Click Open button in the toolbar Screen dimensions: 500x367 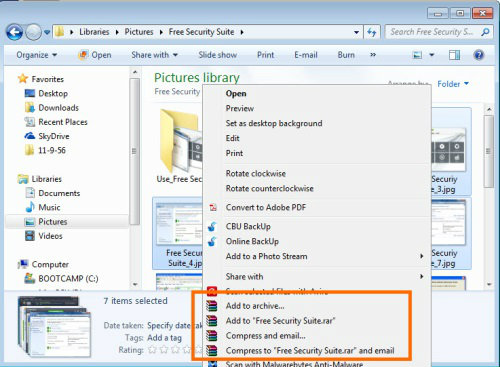coord(95,55)
